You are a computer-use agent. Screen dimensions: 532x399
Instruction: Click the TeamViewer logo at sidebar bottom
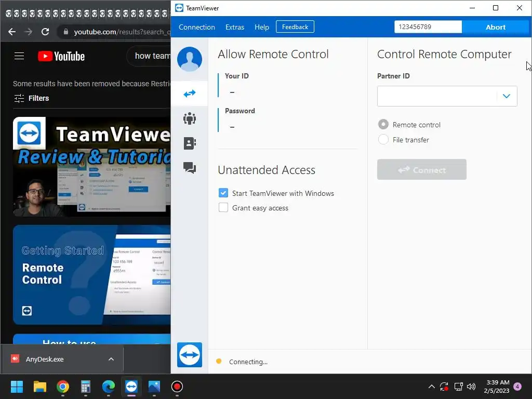click(189, 354)
